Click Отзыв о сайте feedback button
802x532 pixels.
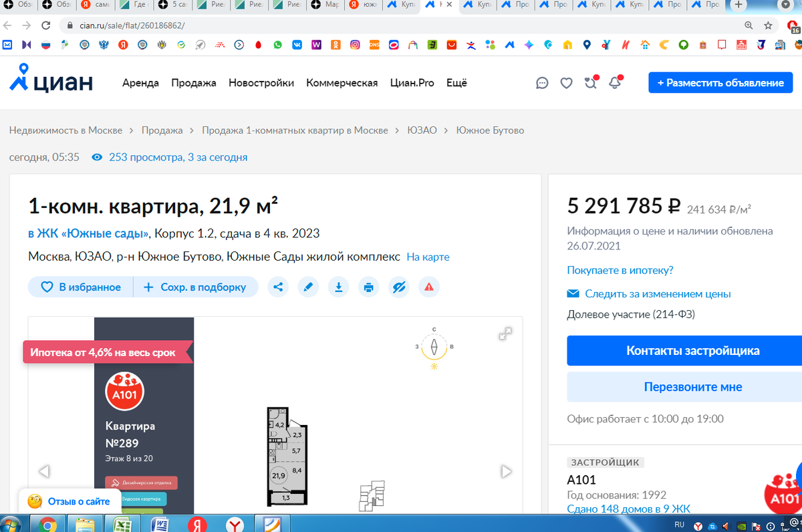[70, 501]
